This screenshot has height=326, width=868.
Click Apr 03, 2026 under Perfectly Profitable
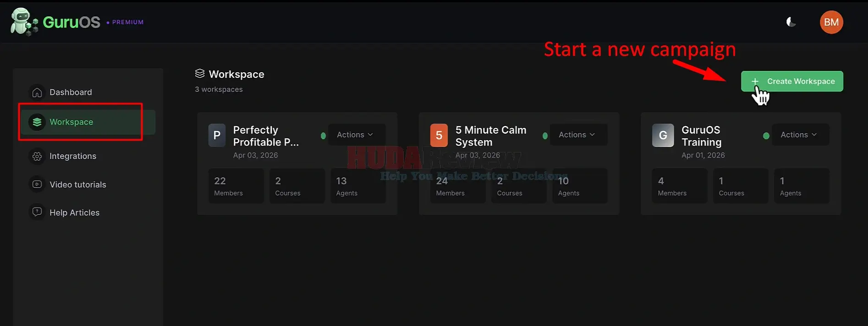255,155
